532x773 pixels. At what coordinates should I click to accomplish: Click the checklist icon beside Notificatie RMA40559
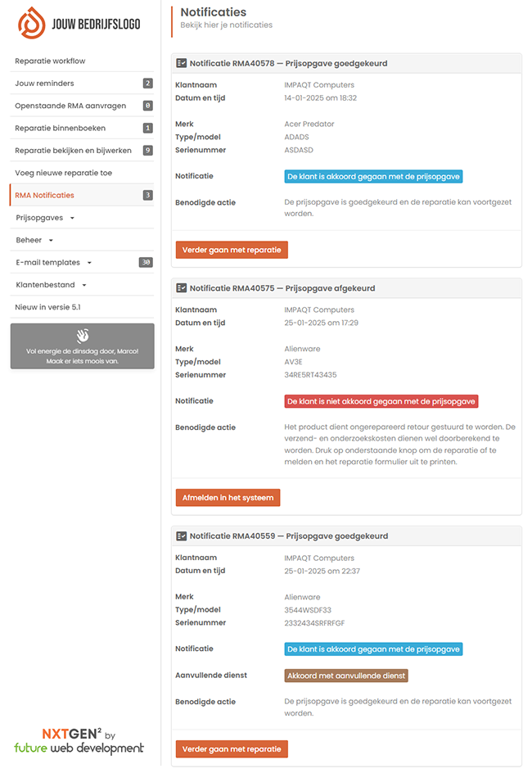pyautogui.click(x=182, y=536)
